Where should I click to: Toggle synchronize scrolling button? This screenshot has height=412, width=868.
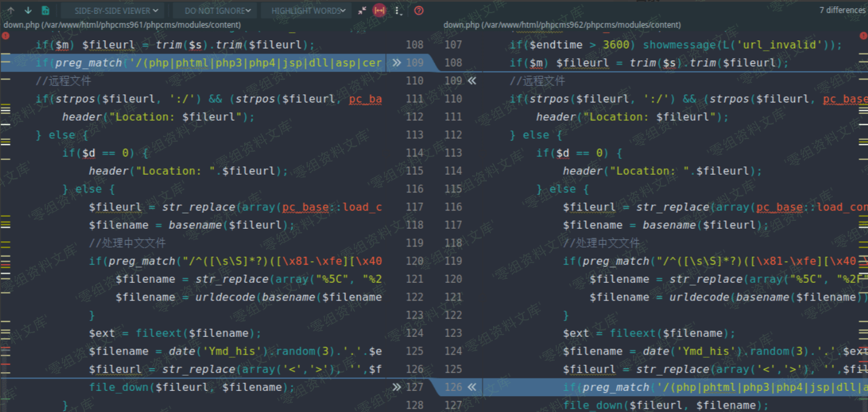[x=379, y=10]
